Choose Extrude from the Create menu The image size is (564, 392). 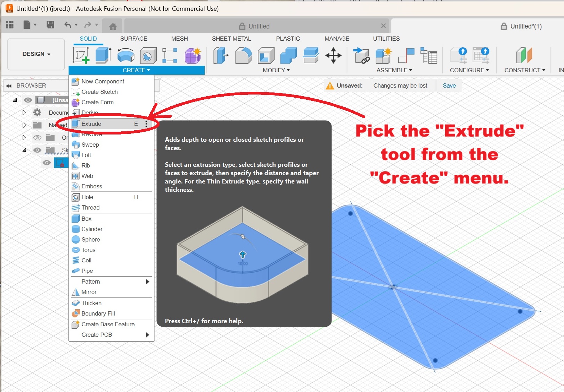91,124
